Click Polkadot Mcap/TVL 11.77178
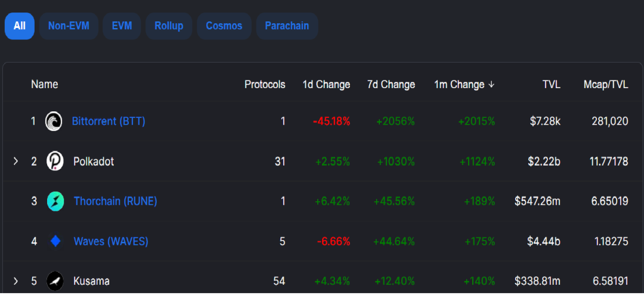The height and width of the screenshot is (302, 644). pos(608,161)
